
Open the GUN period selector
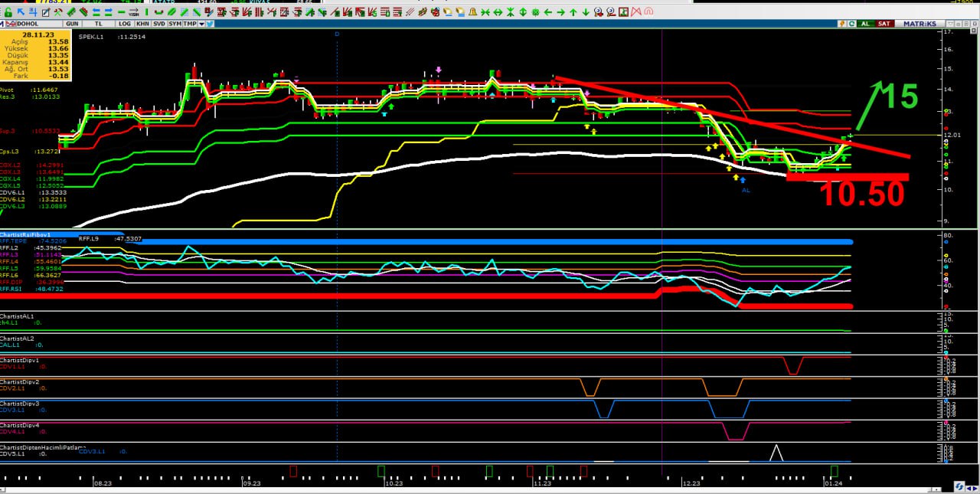click(72, 24)
